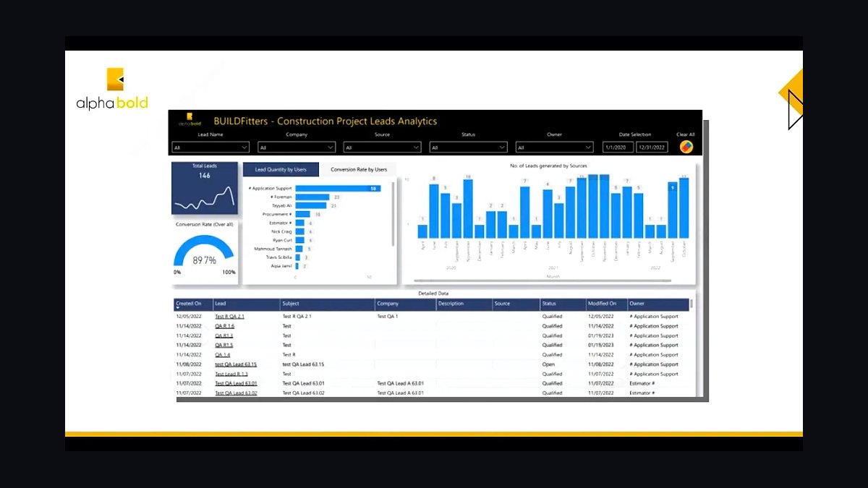The height and width of the screenshot is (488, 868).
Task: Click the sort arrow under Created On
Action: coord(178,309)
